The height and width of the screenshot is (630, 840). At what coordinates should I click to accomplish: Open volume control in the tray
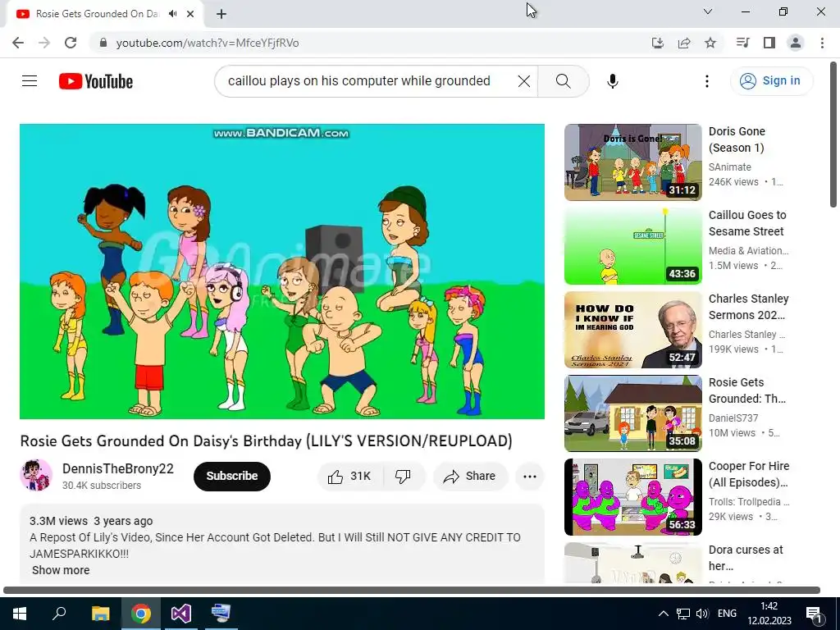point(702,614)
